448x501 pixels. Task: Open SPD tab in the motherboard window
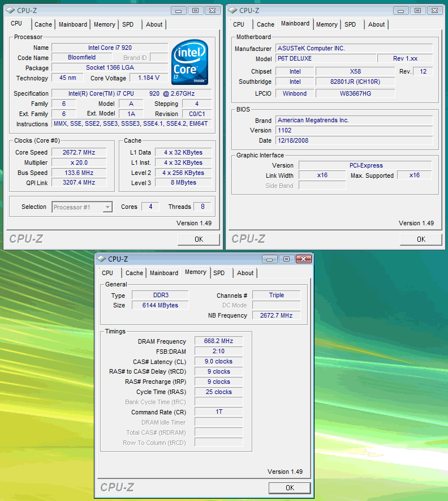(x=350, y=24)
